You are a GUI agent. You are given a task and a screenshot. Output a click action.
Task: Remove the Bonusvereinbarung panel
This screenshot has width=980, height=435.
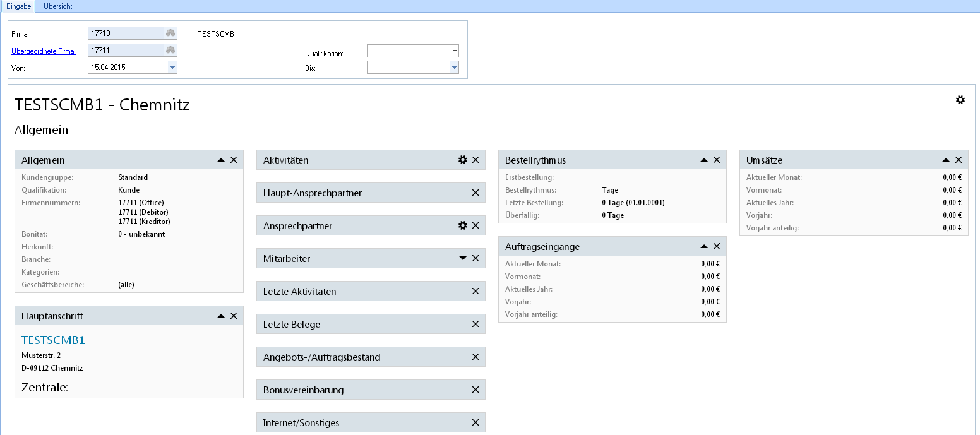pos(475,390)
